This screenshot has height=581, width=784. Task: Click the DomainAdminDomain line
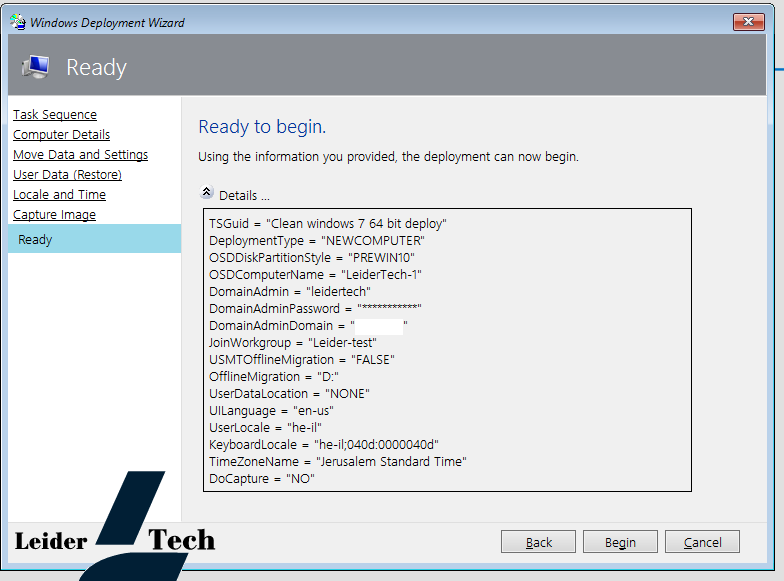308,326
